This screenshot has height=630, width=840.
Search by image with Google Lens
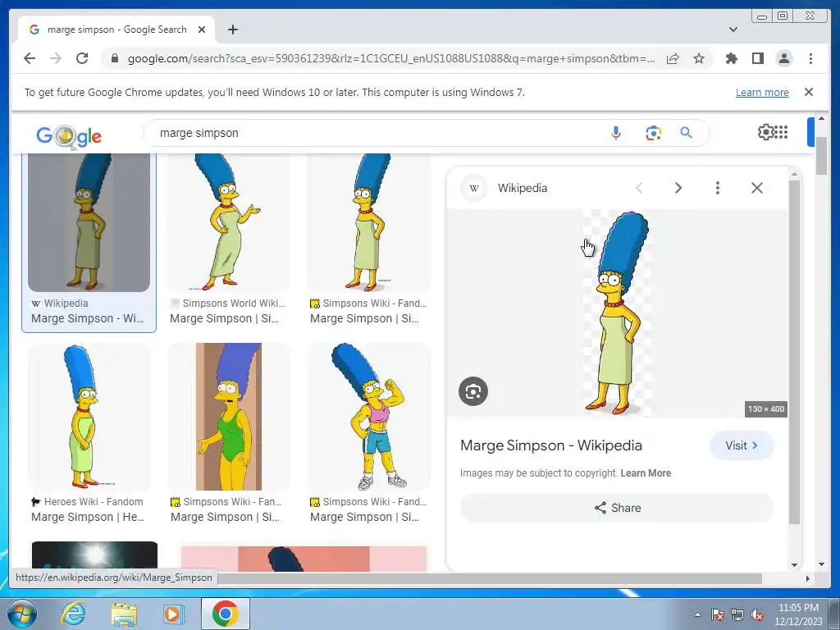(x=653, y=133)
